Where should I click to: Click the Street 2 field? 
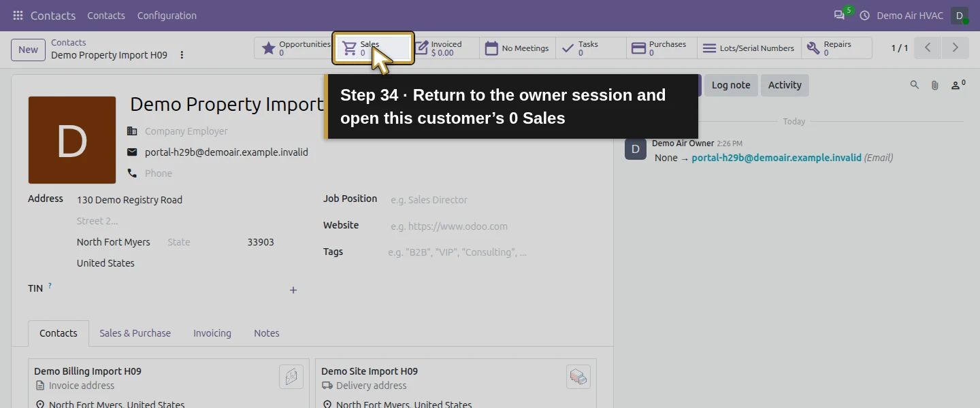187,221
